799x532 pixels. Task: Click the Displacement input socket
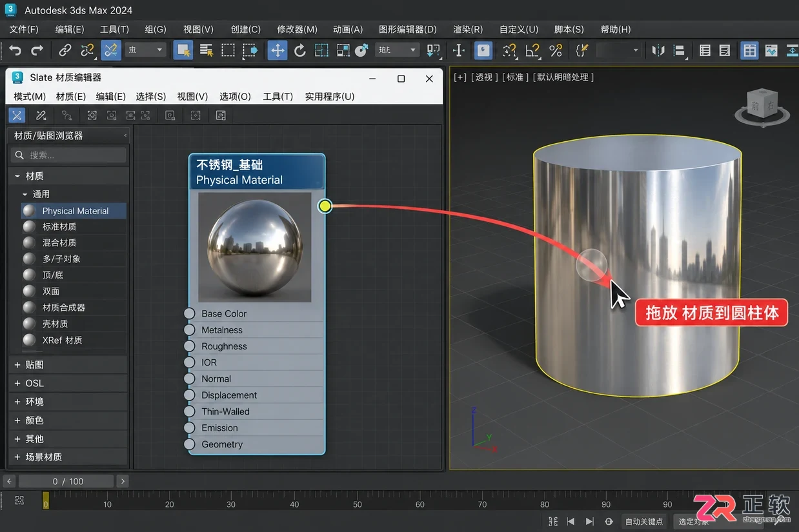click(x=189, y=395)
